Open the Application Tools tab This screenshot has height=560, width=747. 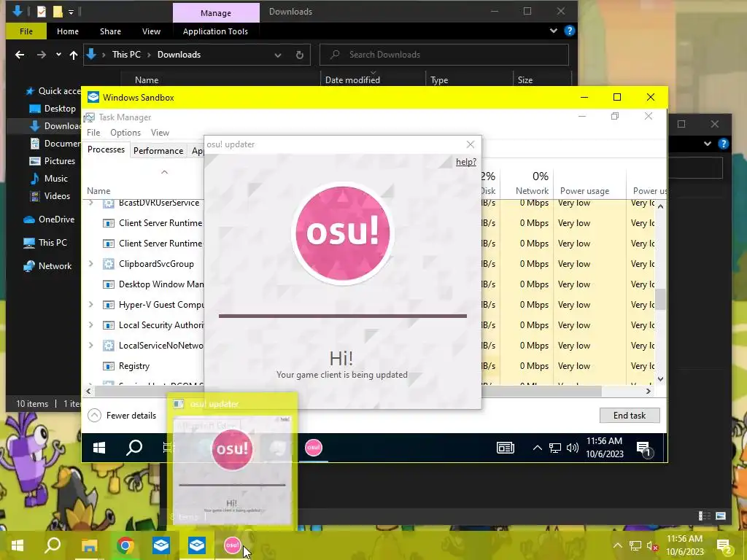click(x=215, y=31)
